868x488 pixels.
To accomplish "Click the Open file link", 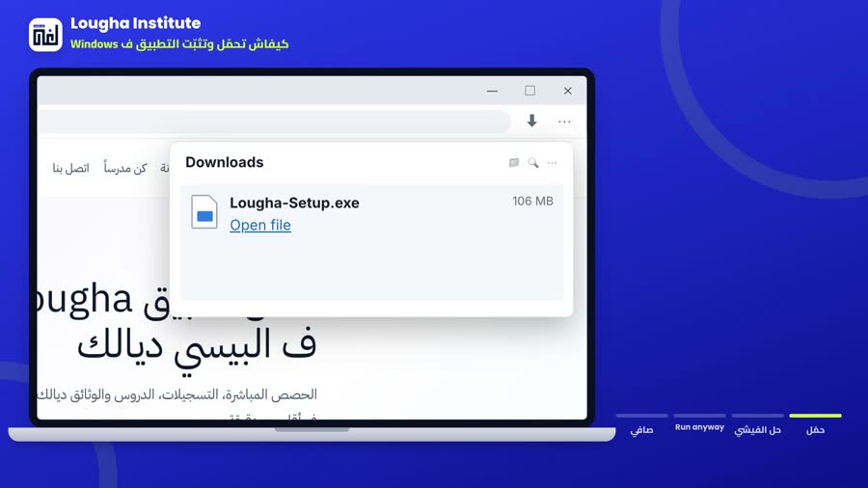I will coord(260,225).
